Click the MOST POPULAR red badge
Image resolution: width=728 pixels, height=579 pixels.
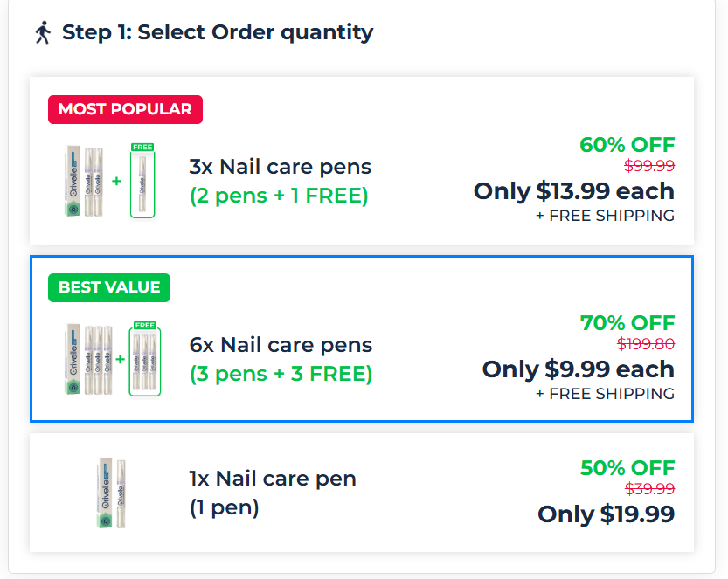pos(125,109)
